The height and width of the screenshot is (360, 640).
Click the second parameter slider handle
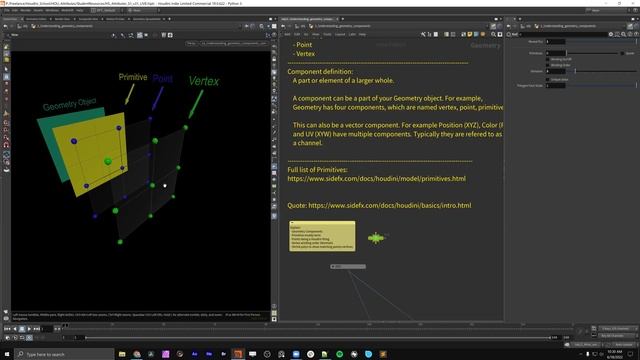575,71
